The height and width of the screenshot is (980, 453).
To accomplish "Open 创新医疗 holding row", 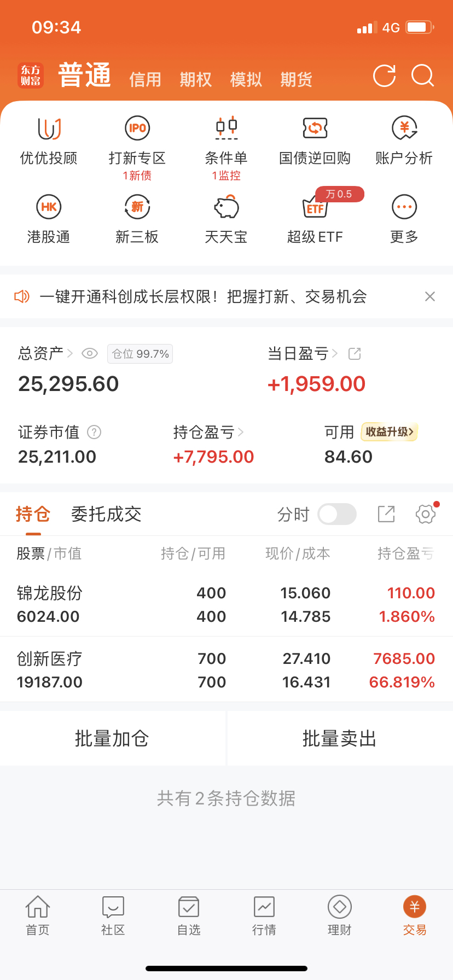I will (x=226, y=670).
